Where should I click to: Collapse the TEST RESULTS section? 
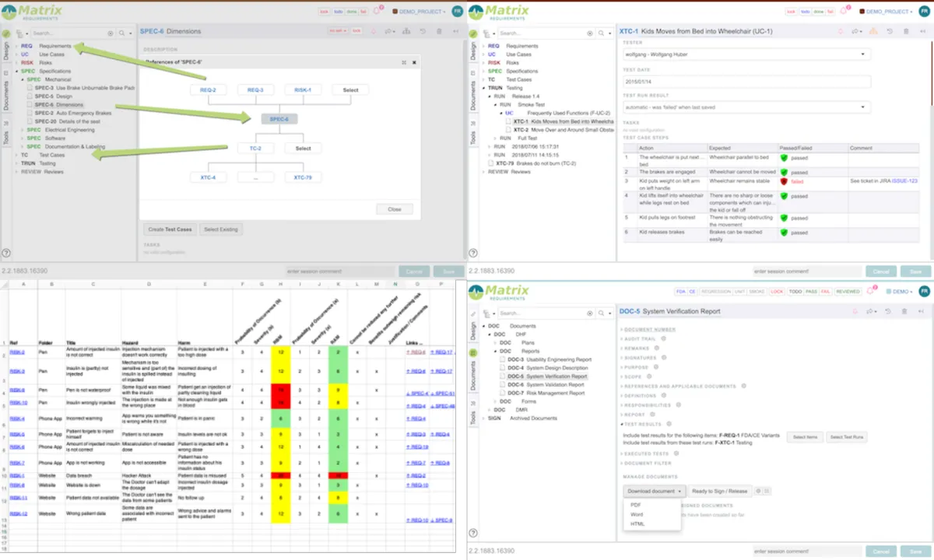point(641,424)
